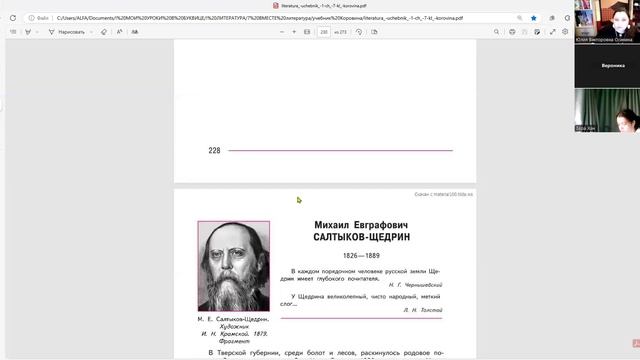The height and width of the screenshot is (360, 640).
Task: Select the literatura uchebnik PDF tab
Action: (x=320, y=6)
